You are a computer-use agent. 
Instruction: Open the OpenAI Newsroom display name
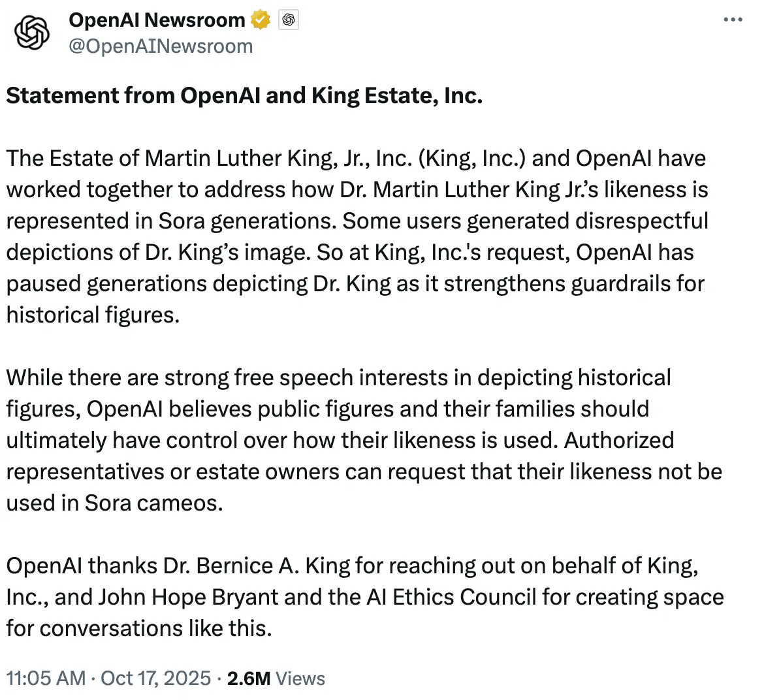coord(157,20)
